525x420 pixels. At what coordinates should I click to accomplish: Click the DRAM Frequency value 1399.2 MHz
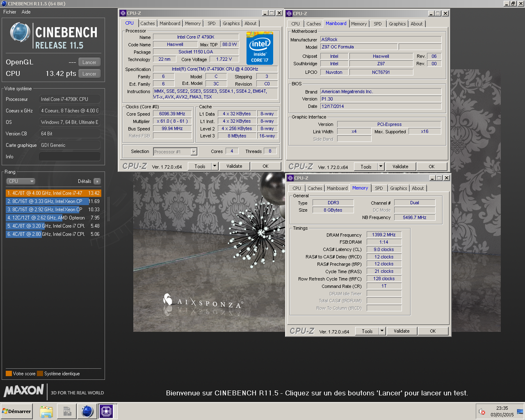click(x=384, y=235)
